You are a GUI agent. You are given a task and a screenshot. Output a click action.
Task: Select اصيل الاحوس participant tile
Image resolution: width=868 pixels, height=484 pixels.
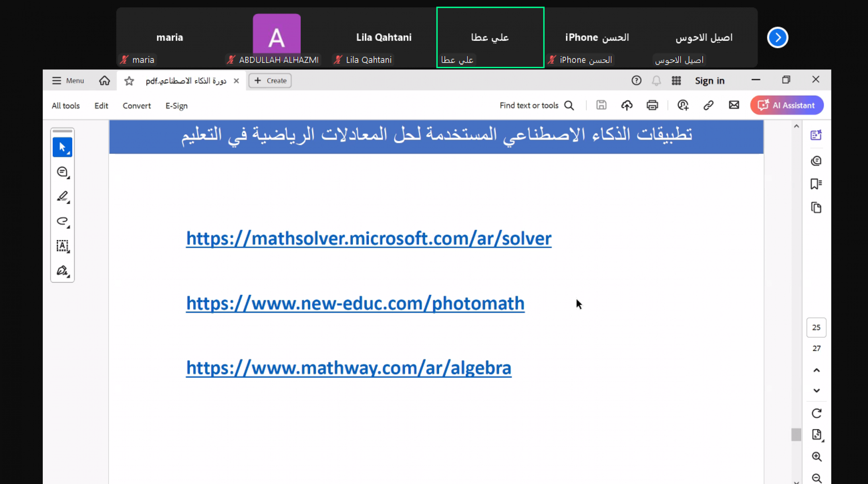point(704,38)
